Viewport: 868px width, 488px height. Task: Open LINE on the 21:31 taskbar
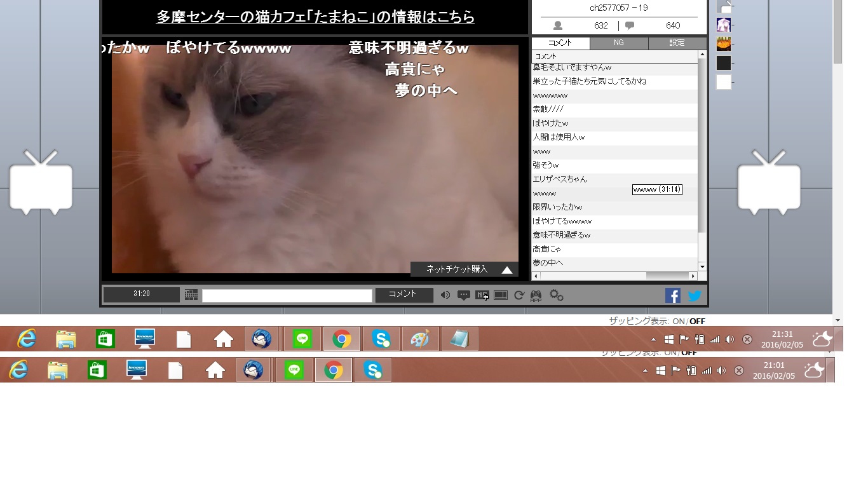point(302,339)
